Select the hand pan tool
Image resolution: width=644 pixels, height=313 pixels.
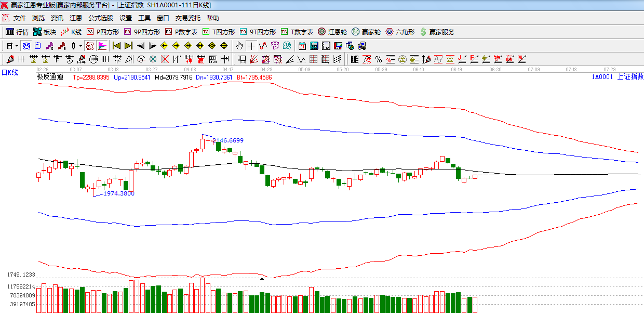[x=239, y=46]
